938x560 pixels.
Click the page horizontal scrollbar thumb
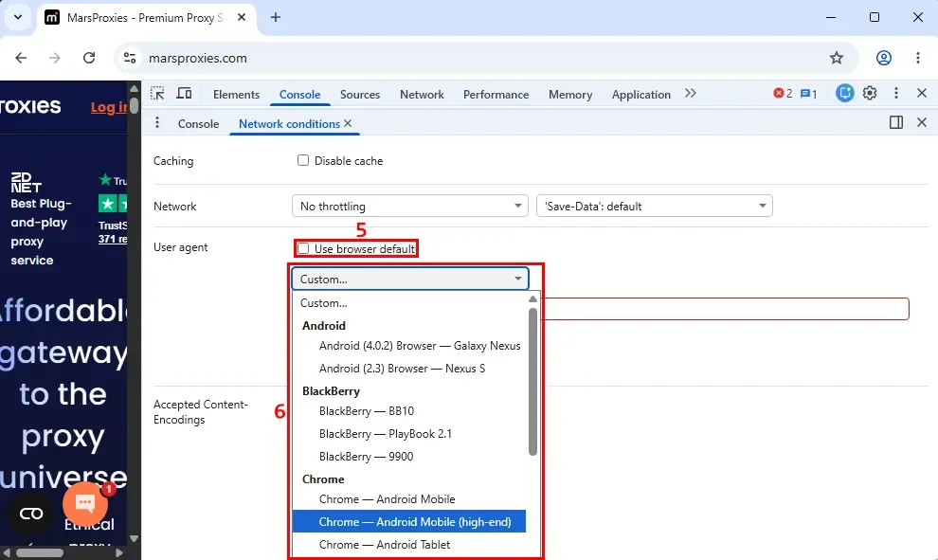pyautogui.click(x=40, y=552)
